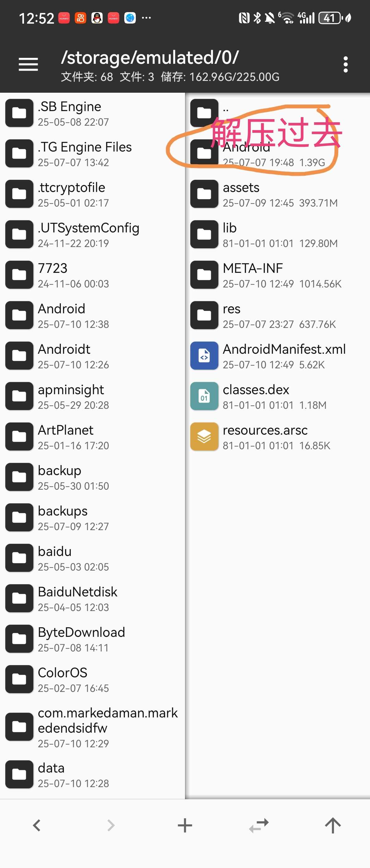370x868 pixels.
Task: Open the hamburger navigation menu
Action: point(28,64)
